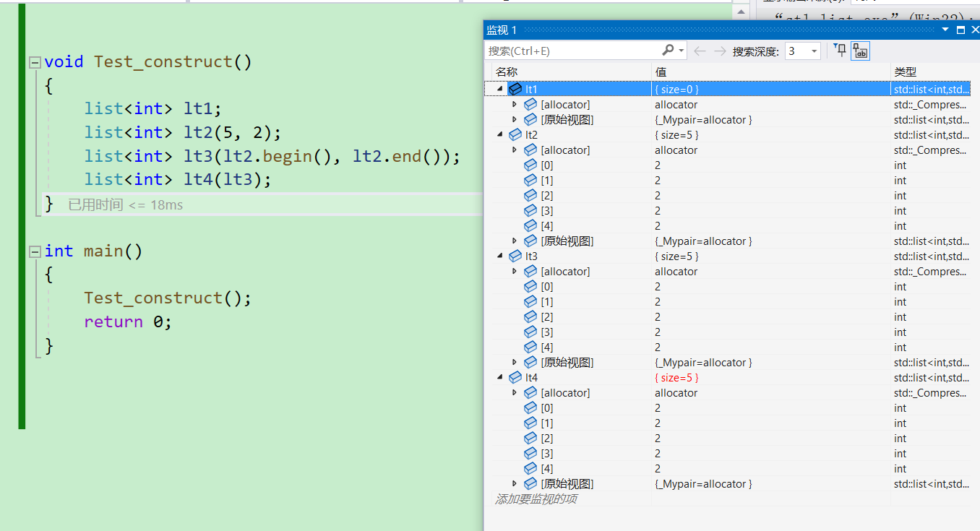Select the { size=5 } value of lt3

[x=676, y=256]
